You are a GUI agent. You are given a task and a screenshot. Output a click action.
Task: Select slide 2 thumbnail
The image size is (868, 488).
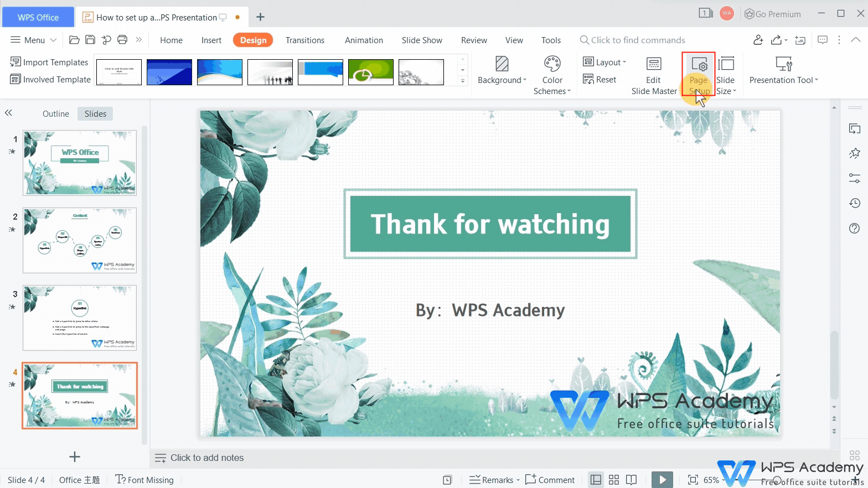pyautogui.click(x=80, y=240)
